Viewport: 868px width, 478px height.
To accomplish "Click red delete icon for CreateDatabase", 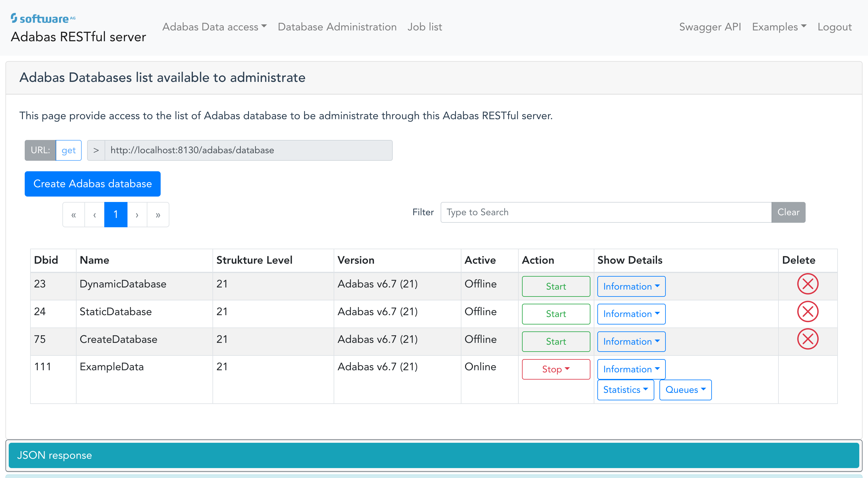I will pos(807,339).
